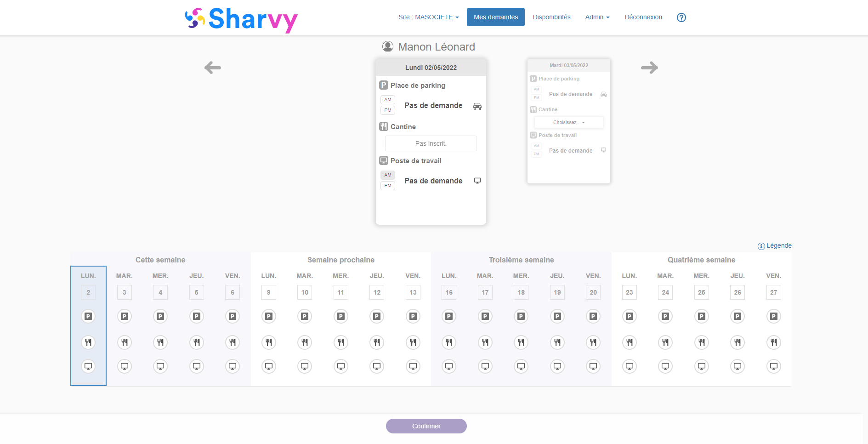
Task: Click workstation icon for Wednesday 18
Action: pos(521,366)
